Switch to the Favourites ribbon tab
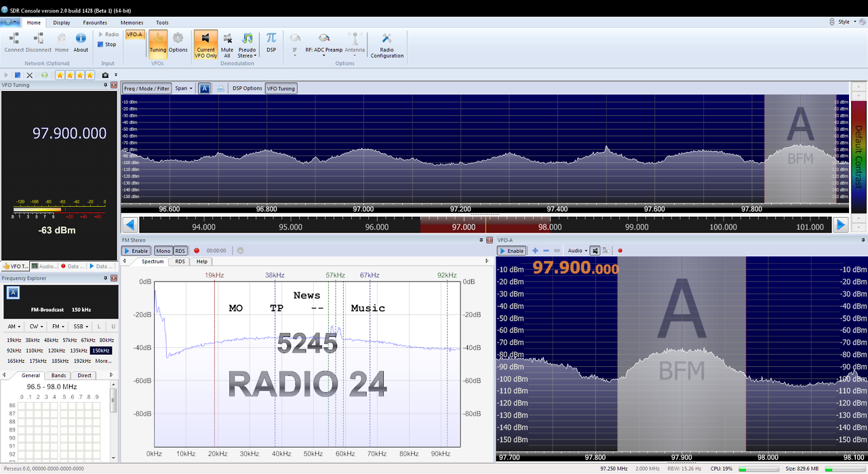 tap(95, 22)
